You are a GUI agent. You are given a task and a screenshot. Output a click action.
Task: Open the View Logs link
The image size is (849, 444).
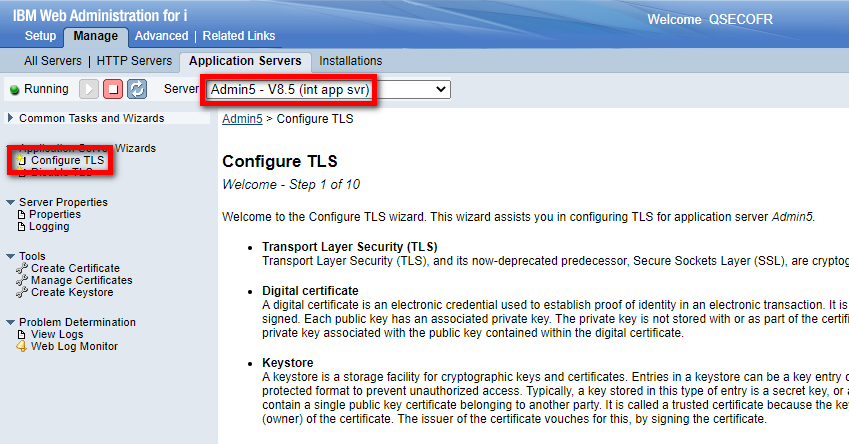(x=57, y=334)
